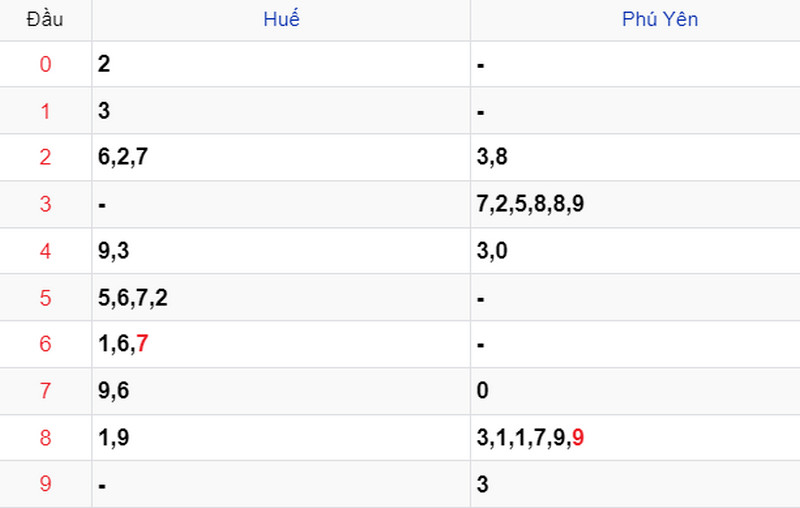Click Huế cell showing 5,6,7,2
The image size is (800, 508).
(x=281, y=297)
